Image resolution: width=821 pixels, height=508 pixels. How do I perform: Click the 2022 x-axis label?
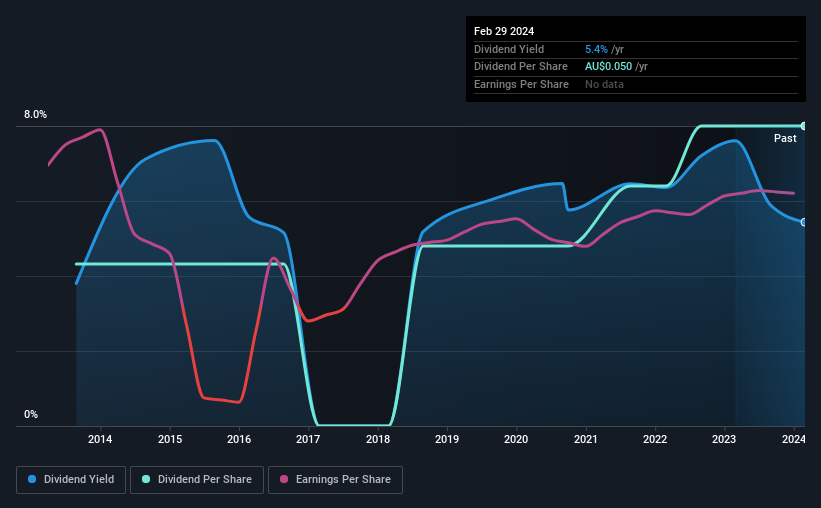(655, 439)
